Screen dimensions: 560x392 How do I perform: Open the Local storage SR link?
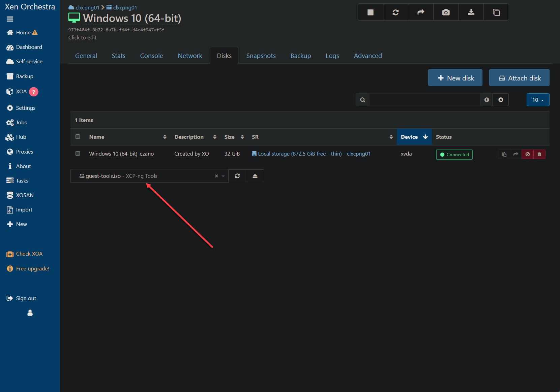click(x=311, y=154)
